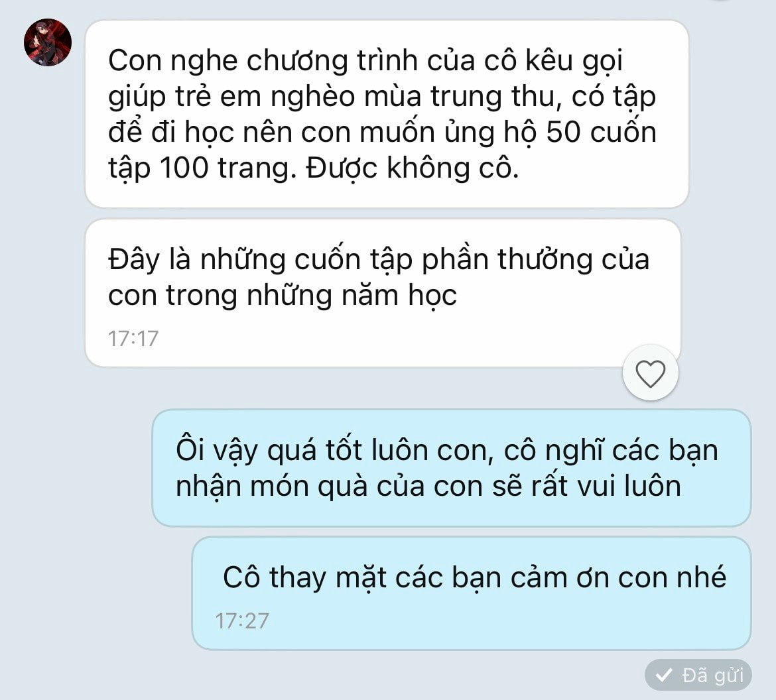Click the checkmark icon beside Đã gửi

pos(664,675)
